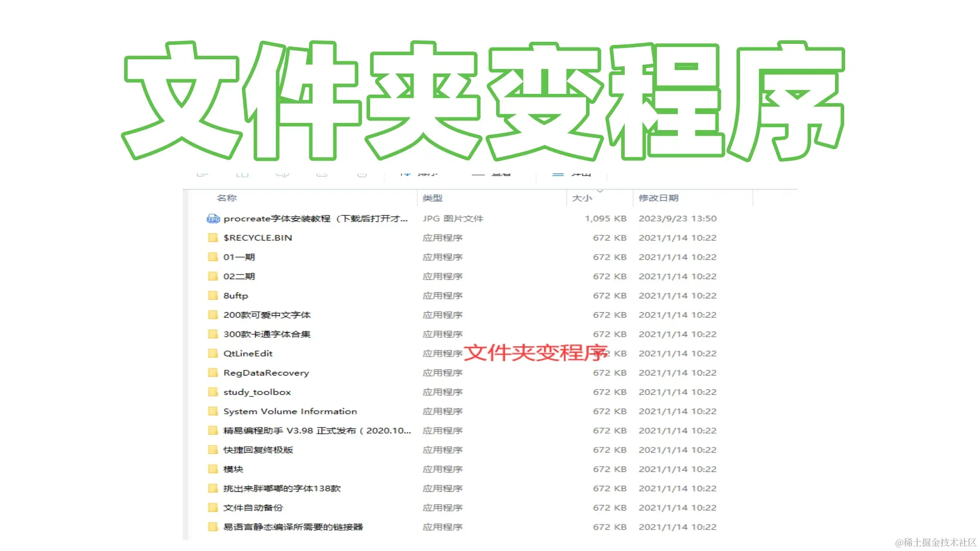980x551 pixels.
Task: Open the 精易编程助手 V3.98 folder icon
Action: click(213, 431)
